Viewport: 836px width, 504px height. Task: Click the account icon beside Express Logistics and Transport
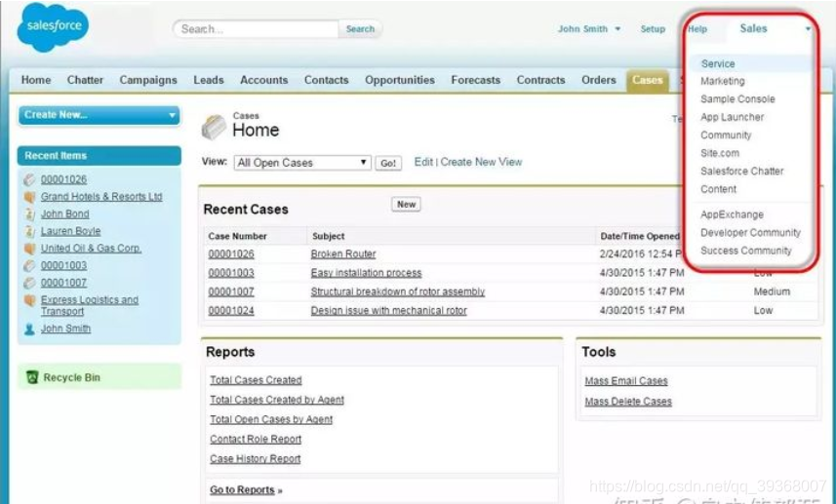pos(30,300)
